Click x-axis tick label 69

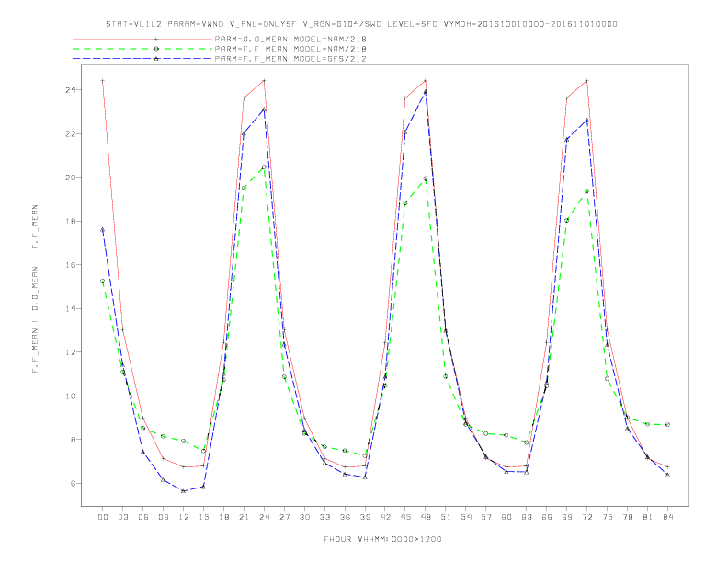[567, 517]
